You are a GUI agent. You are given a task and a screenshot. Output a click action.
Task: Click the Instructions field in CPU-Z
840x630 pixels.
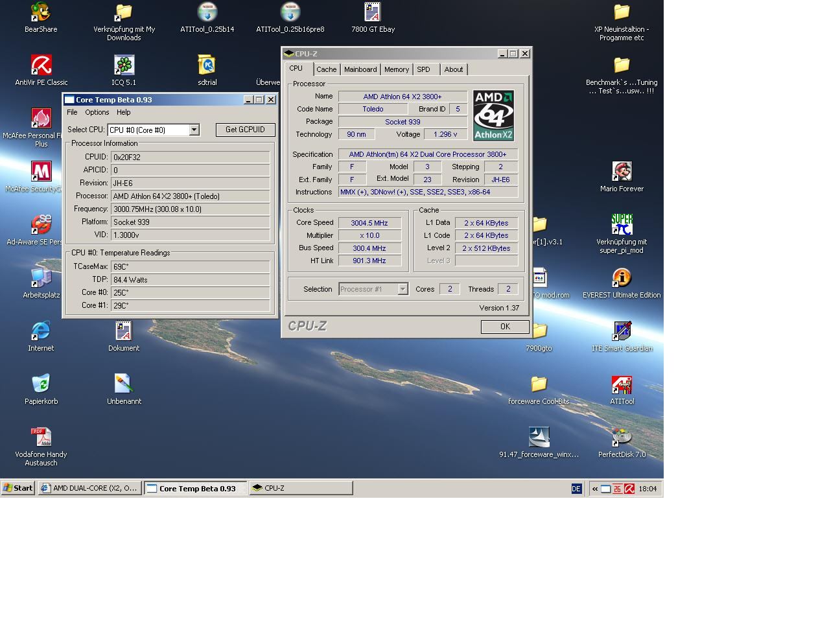pos(428,192)
